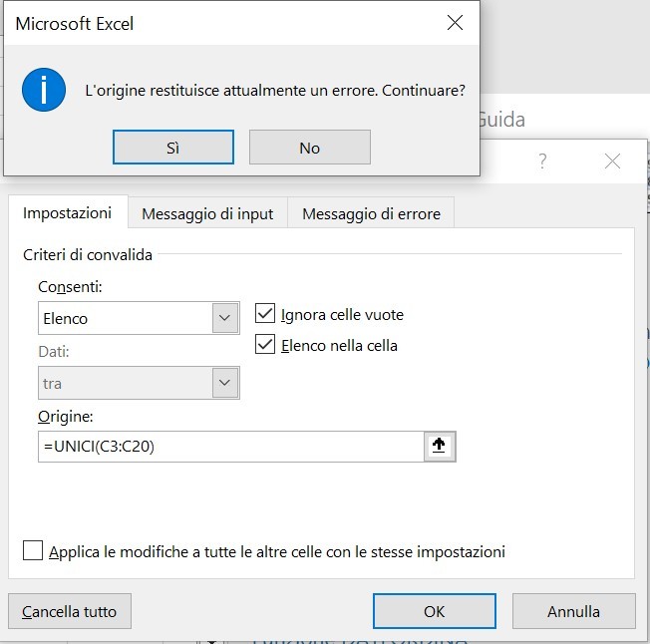Expand the Dati dropdown arrow

click(x=225, y=383)
